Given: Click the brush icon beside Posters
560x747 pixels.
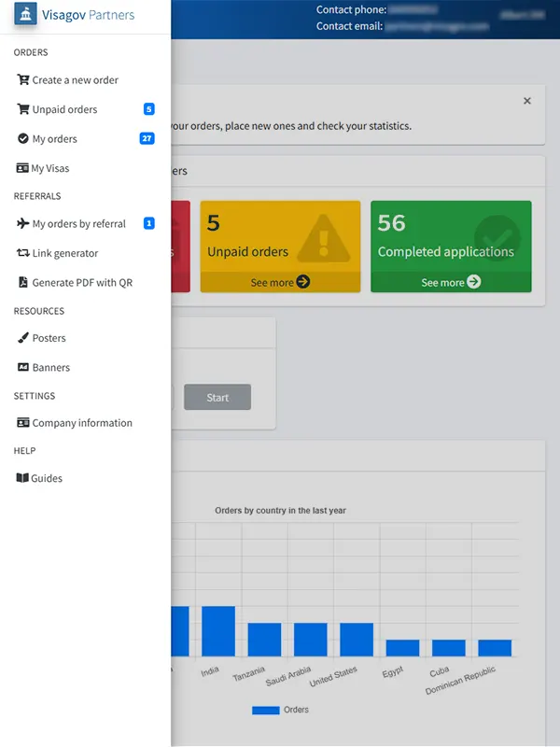Looking at the screenshot, I should pyautogui.click(x=23, y=338).
